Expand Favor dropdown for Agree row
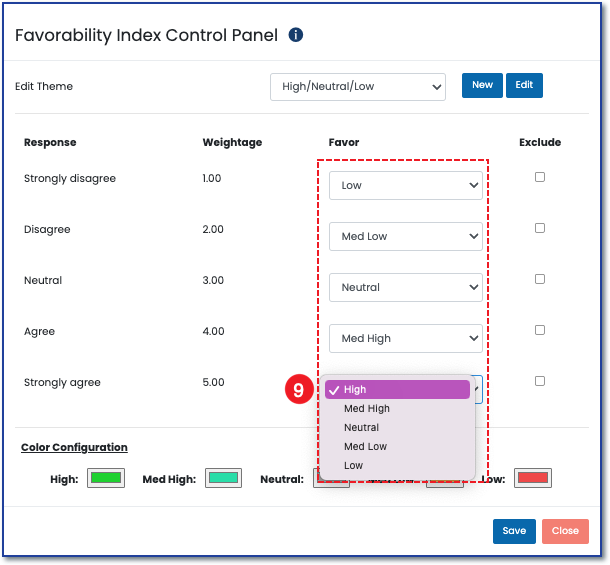 point(405,338)
